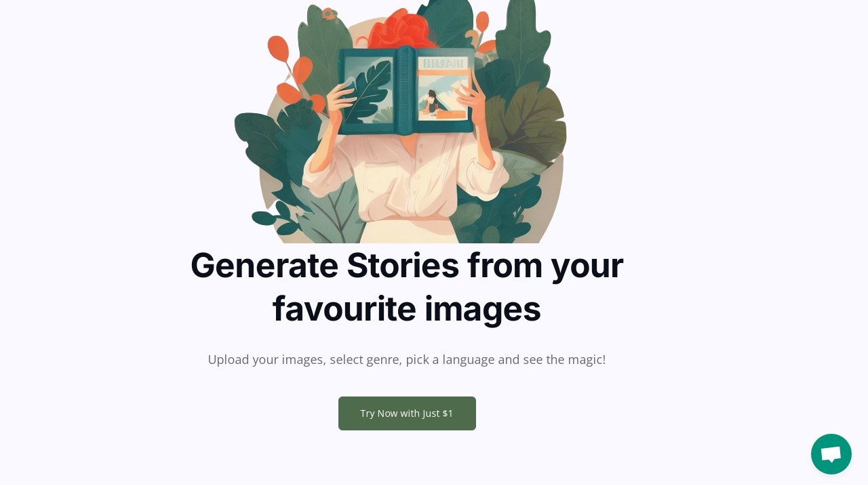Image resolution: width=868 pixels, height=488 pixels.
Task: Click the "Upload your images, select genre" subtitle
Action: click(x=407, y=360)
